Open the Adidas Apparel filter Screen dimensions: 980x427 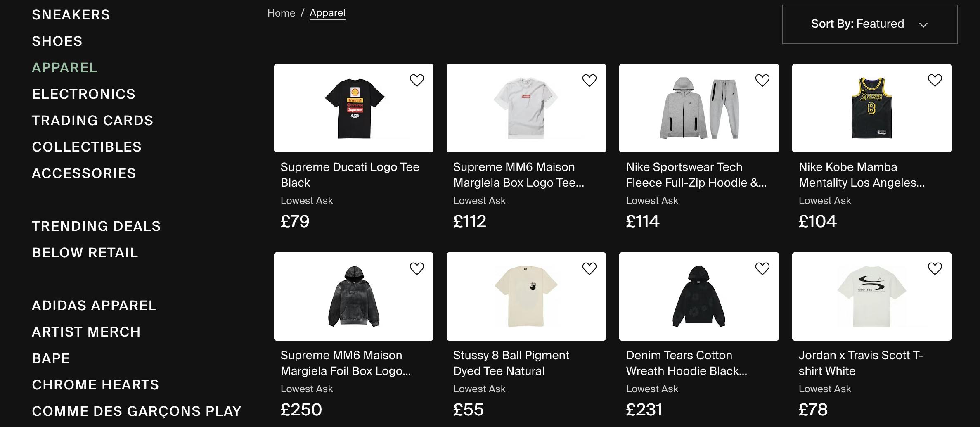[x=94, y=306]
